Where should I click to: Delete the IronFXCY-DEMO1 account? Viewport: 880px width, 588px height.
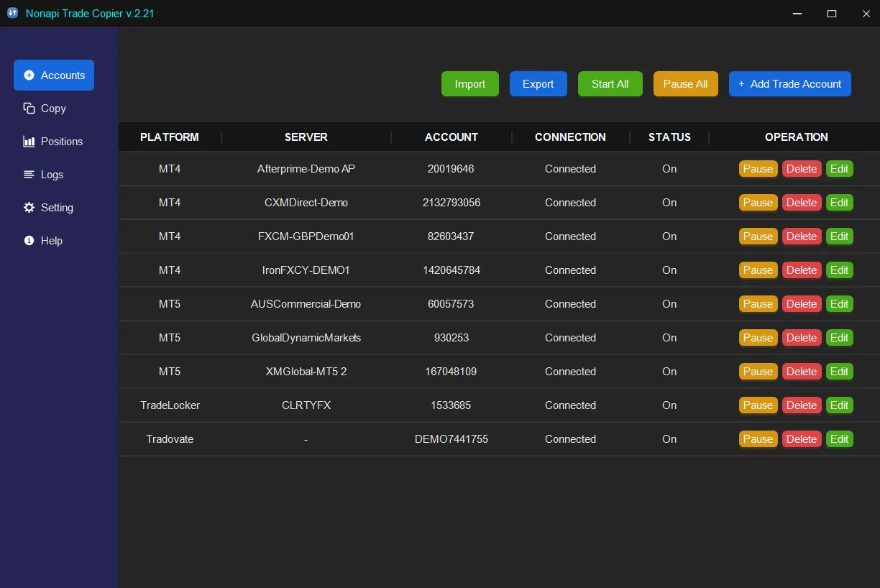[x=802, y=270]
